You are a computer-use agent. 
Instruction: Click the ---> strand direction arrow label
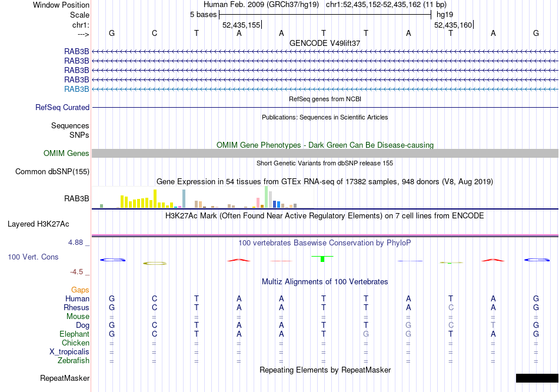coord(83,34)
